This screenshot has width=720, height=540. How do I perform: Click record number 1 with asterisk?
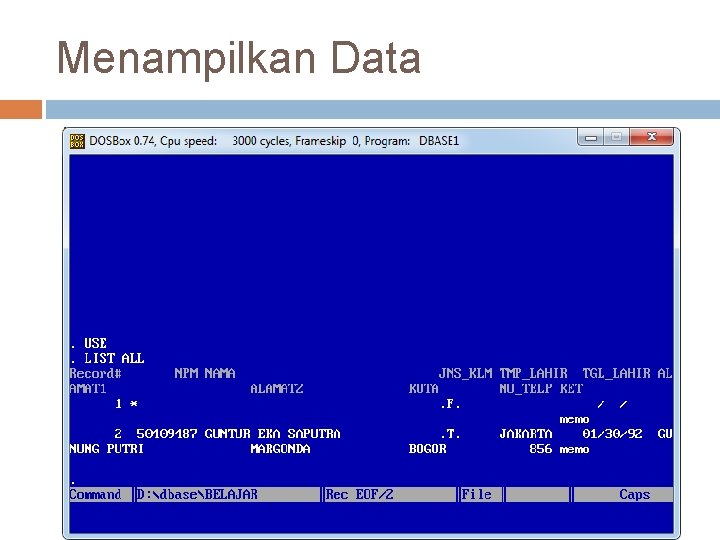(x=126, y=404)
